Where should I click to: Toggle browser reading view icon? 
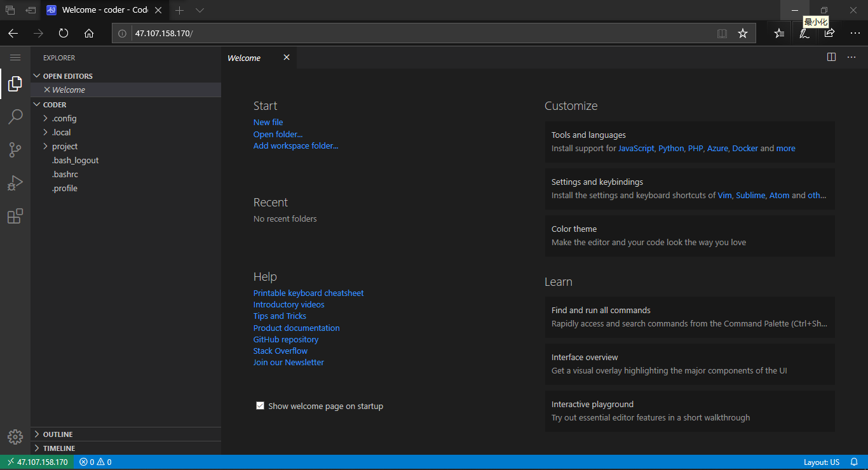(722, 33)
